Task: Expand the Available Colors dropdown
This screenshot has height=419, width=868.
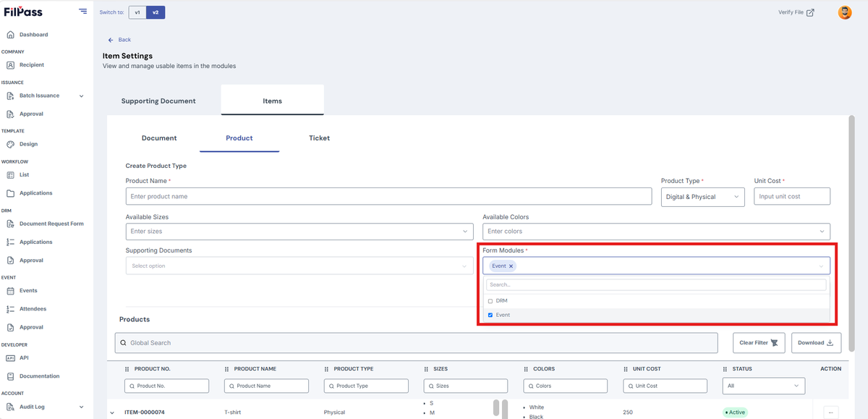Action: pos(656,232)
